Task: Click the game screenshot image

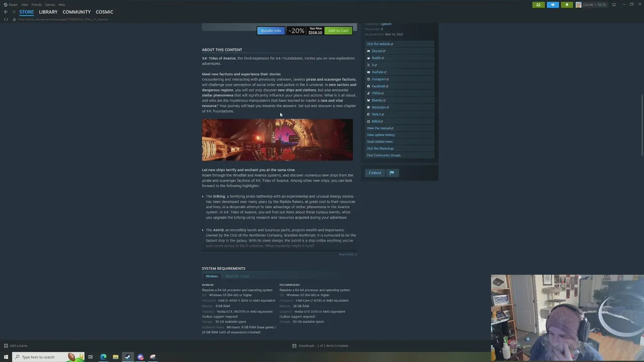Action: (x=277, y=140)
